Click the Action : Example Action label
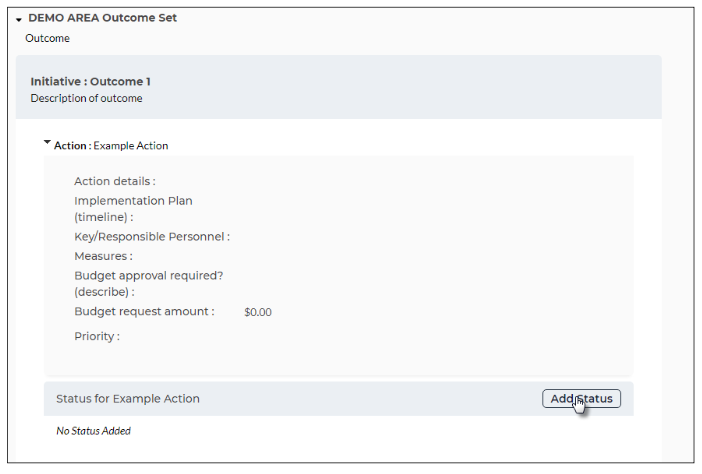Viewport: 702px width, 474px height. pos(111,146)
